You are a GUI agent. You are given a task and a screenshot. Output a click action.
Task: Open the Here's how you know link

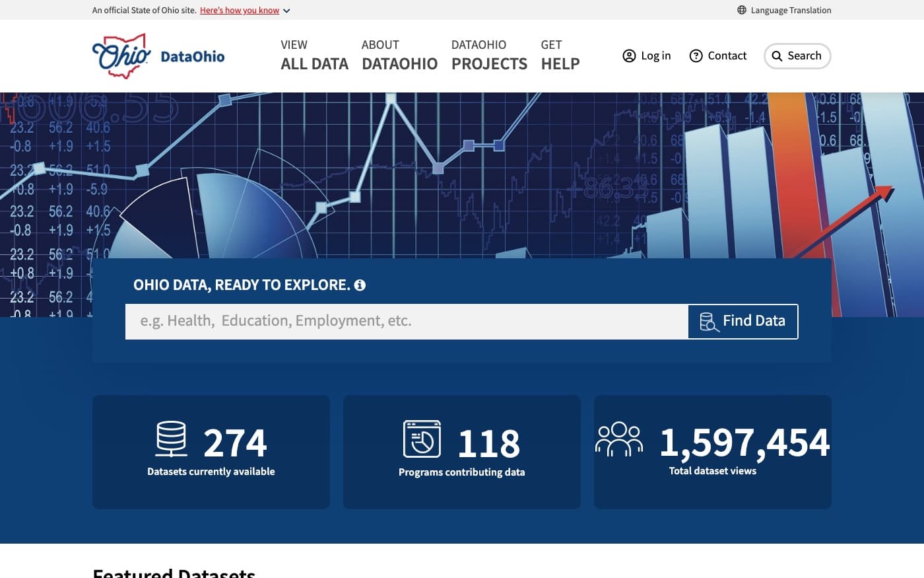tap(240, 11)
